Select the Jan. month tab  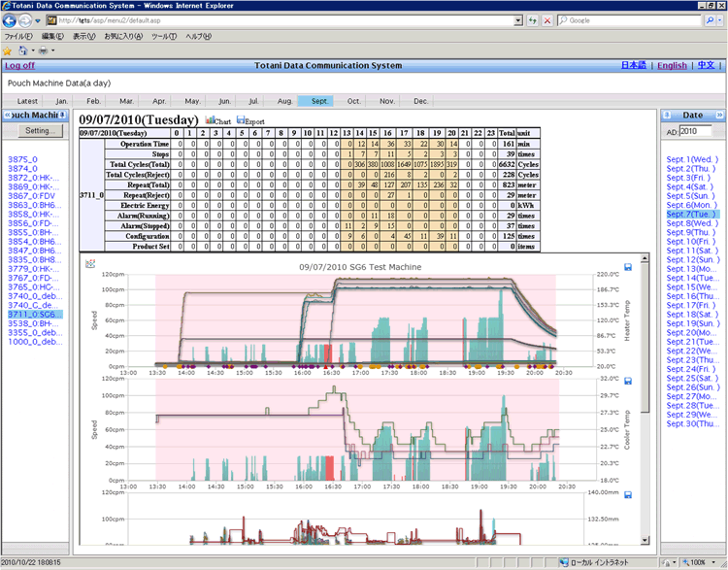point(61,101)
